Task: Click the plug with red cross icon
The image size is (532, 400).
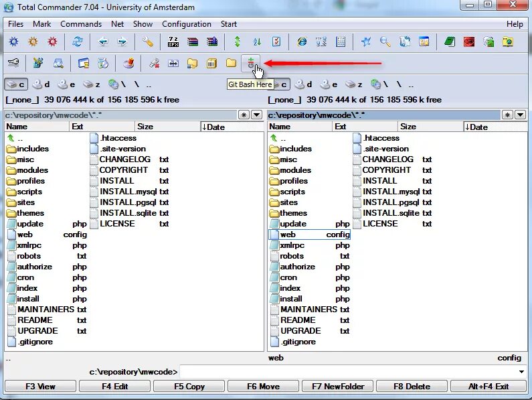Action: (x=154, y=63)
